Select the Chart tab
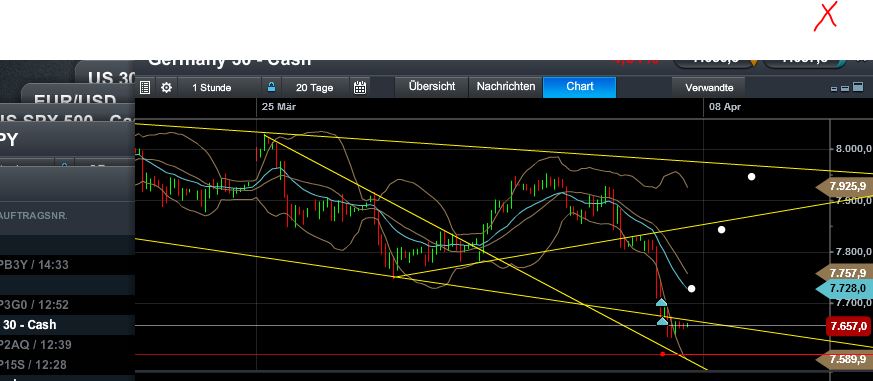Image resolution: width=873 pixels, height=381 pixels. tap(580, 87)
